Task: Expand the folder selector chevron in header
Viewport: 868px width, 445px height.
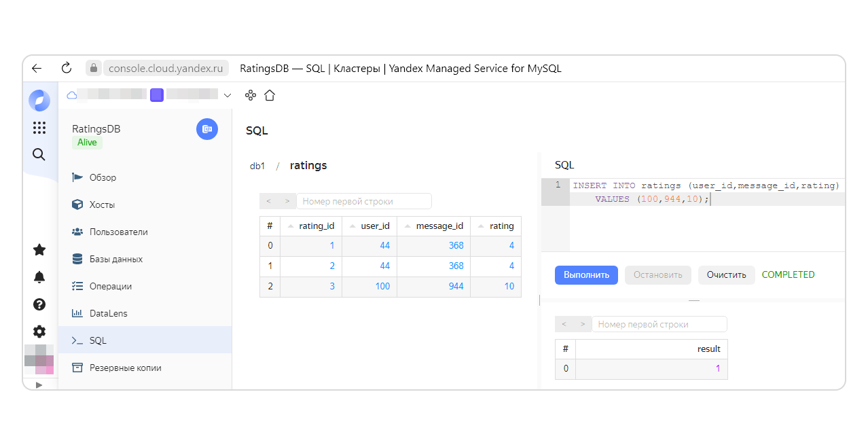Action: point(228,96)
